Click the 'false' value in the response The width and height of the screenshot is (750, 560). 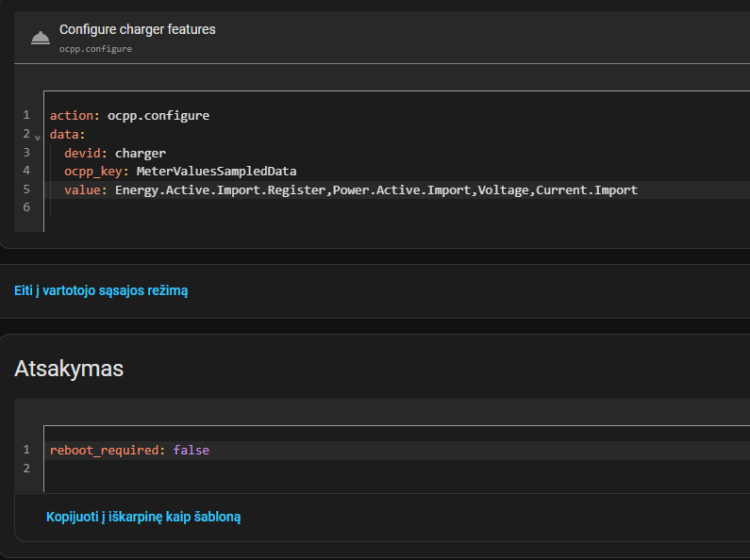click(x=192, y=451)
